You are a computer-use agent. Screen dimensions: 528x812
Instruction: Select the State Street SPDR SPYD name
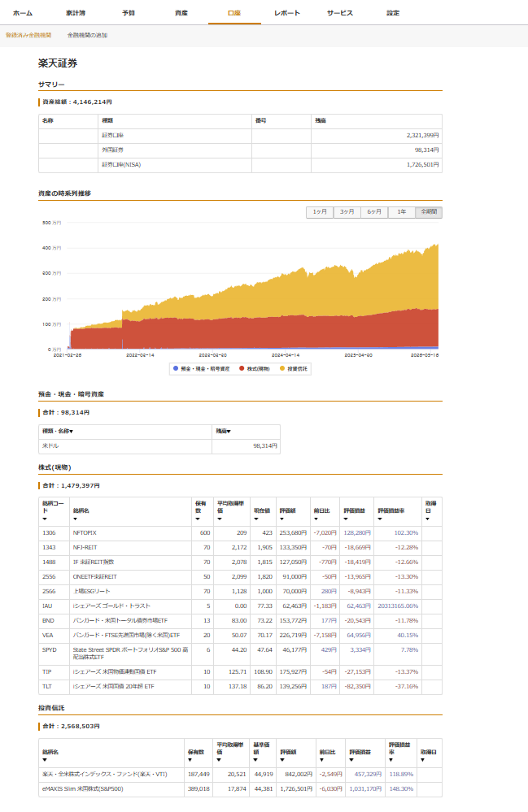130,654
